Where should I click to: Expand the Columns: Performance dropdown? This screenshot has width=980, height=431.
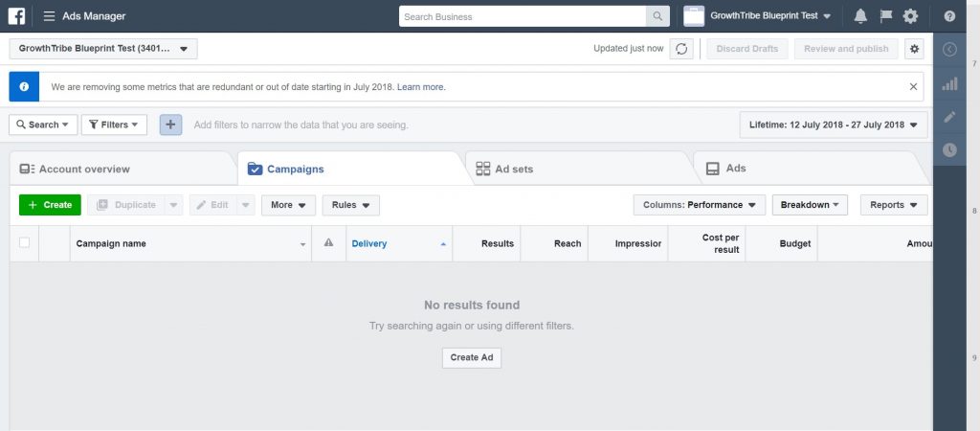(x=699, y=205)
